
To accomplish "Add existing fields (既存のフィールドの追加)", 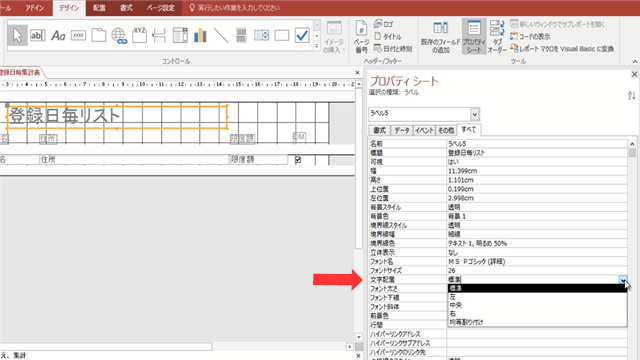I will tap(440, 37).
